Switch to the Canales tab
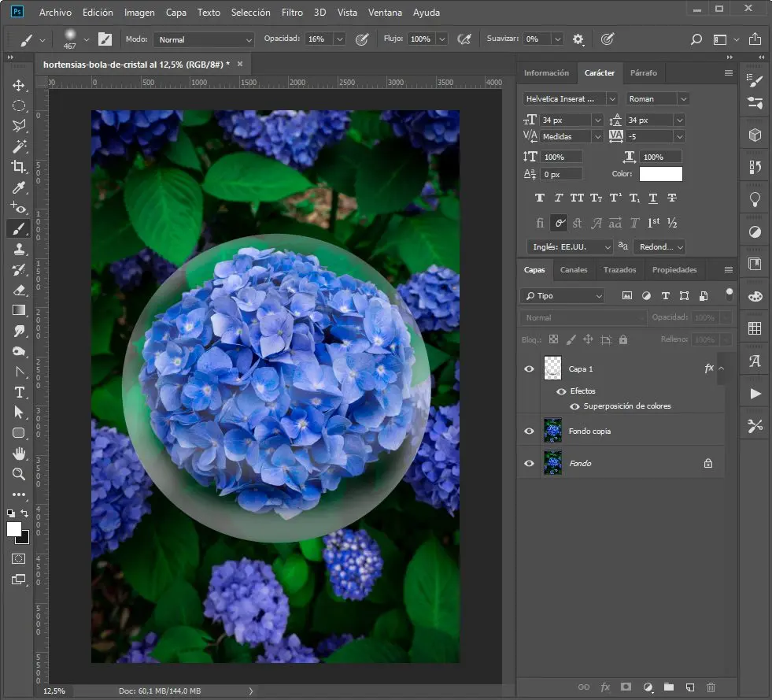Screen dimensions: 772x700 click(574, 269)
